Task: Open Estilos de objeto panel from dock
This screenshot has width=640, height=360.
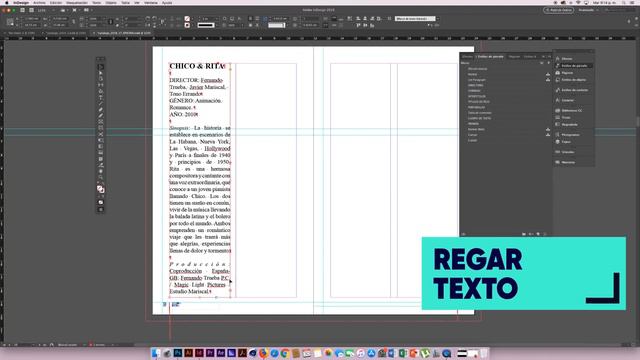Action: tap(573, 80)
